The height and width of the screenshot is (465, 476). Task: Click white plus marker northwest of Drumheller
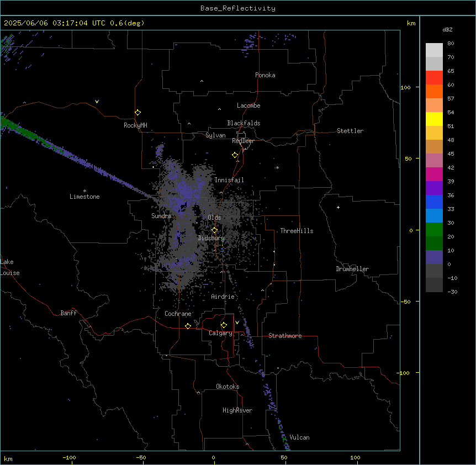point(338,207)
